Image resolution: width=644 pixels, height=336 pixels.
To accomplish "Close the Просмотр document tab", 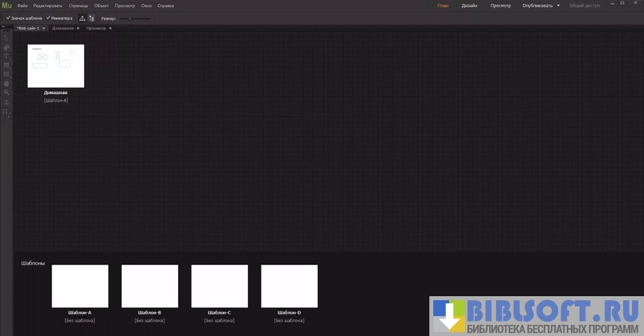I will 111,28.
